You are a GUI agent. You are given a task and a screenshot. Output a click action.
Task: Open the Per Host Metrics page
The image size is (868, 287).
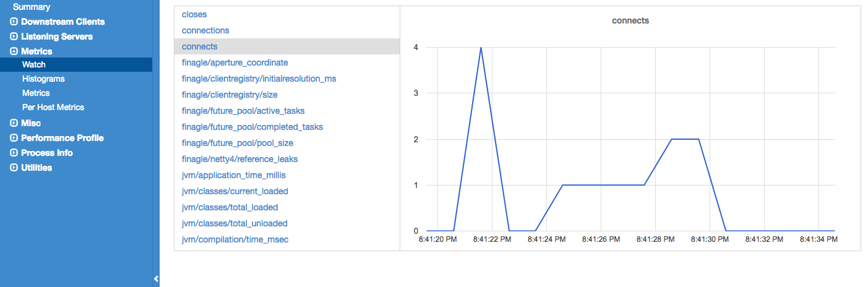tap(53, 107)
